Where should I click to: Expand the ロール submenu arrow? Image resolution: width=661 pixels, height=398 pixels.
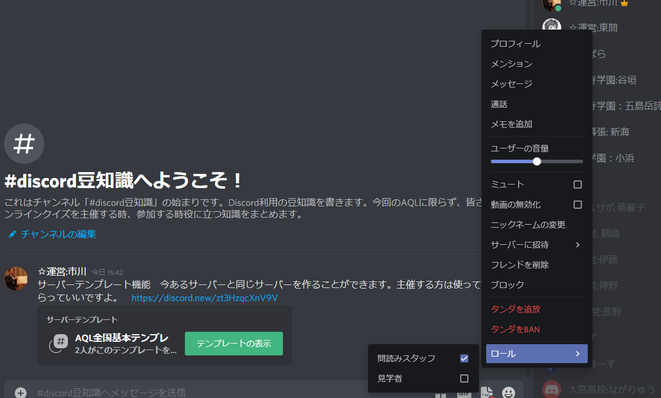pyautogui.click(x=578, y=354)
